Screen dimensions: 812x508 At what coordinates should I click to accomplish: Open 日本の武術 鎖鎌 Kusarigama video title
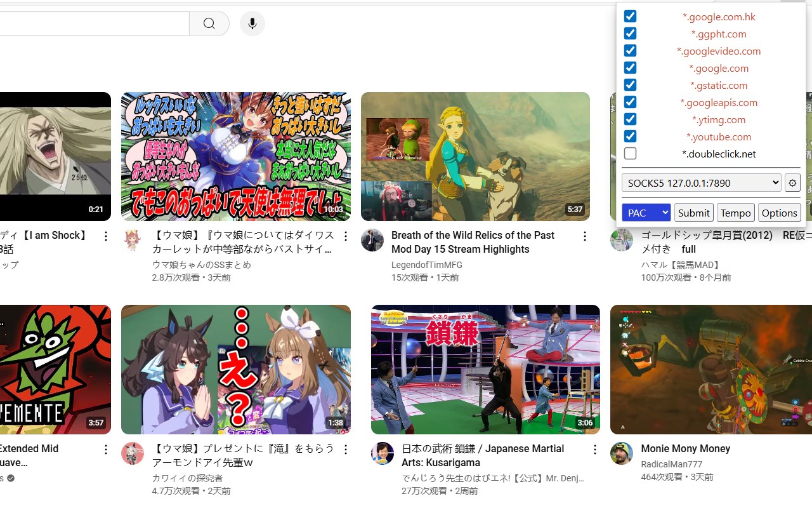click(x=483, y=455)
